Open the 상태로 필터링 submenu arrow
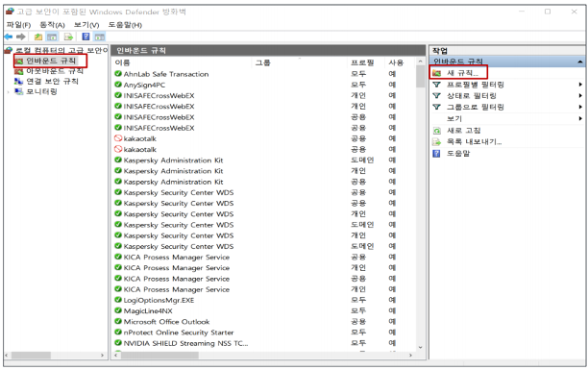588x370 pixels. pyautogui.click(x=580, y=96)
